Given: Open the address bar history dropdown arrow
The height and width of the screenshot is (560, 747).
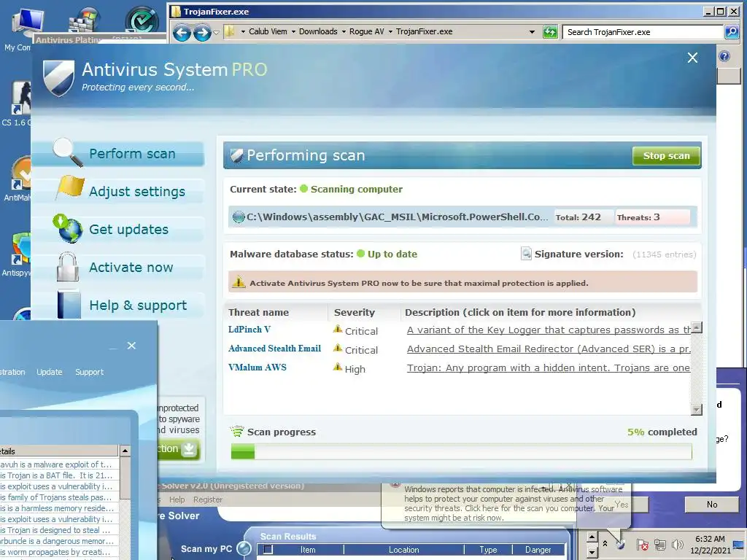Looking at the screenshot, I should coord(532,32).
